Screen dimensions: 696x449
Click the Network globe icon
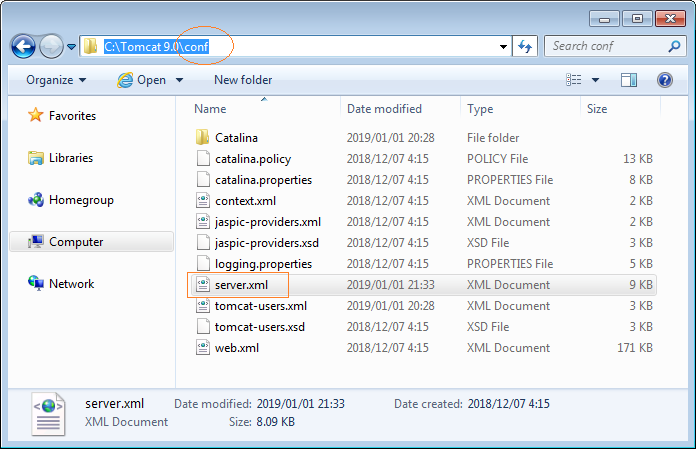coord(36,283)
